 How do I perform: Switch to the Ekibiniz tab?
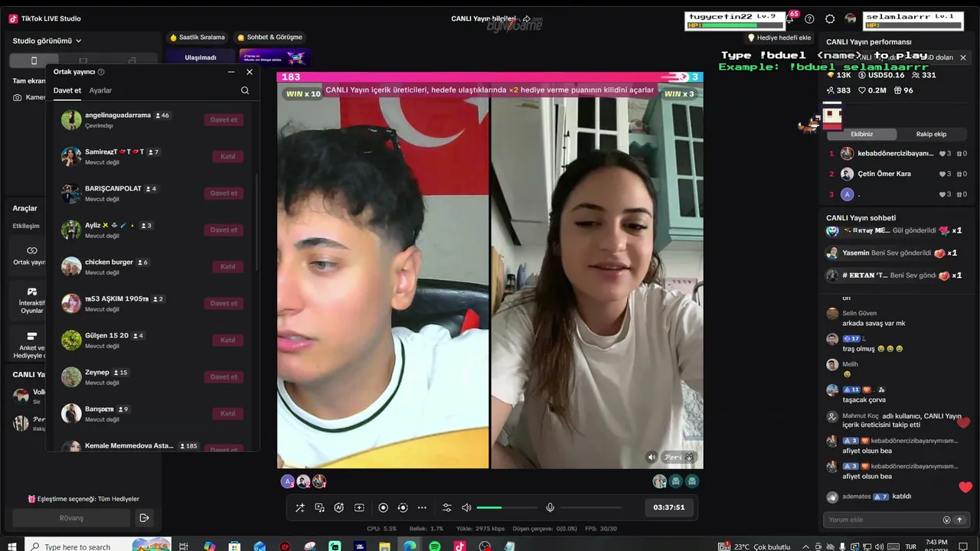(x=861, y=134)
